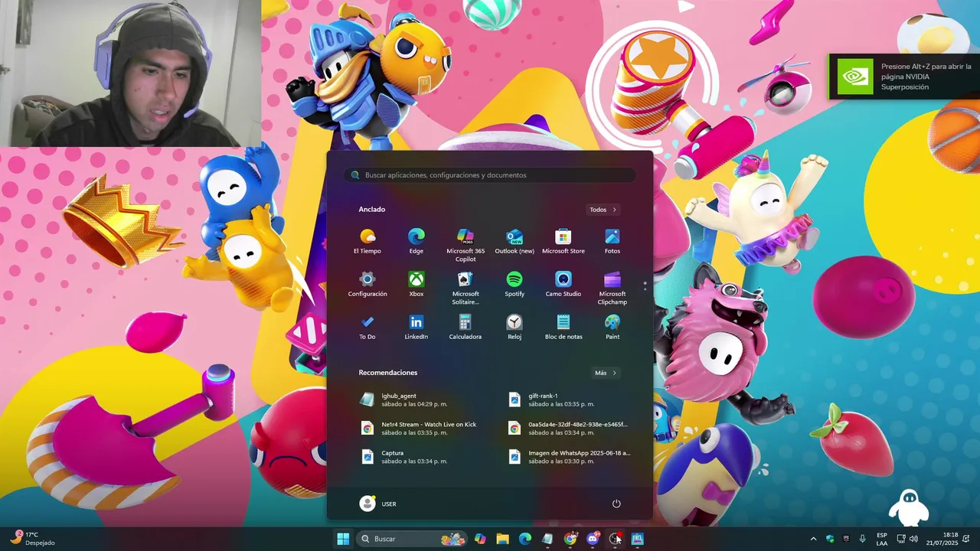
Task: Open Microsoft Solitaire pinned app
Action: tap(465, 288)
